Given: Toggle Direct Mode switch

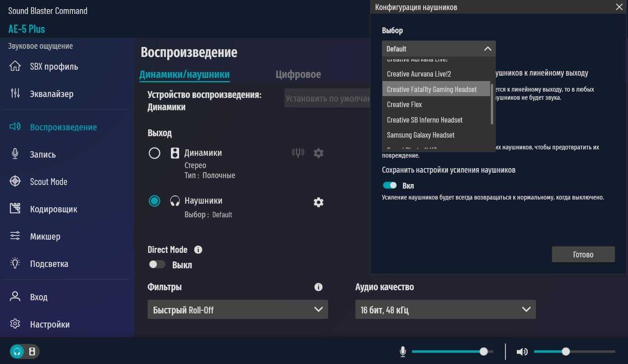Looking at the screenshot, I should [157, 265].
